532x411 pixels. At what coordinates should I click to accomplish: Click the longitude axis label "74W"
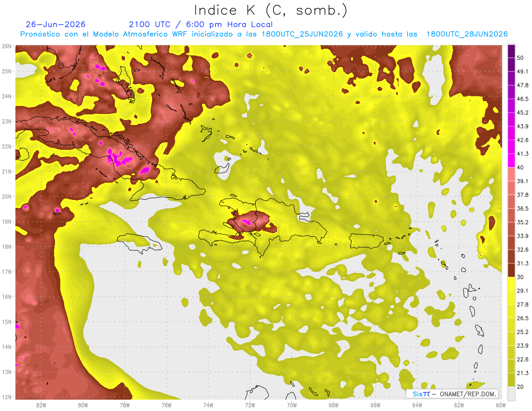point(208,405)
